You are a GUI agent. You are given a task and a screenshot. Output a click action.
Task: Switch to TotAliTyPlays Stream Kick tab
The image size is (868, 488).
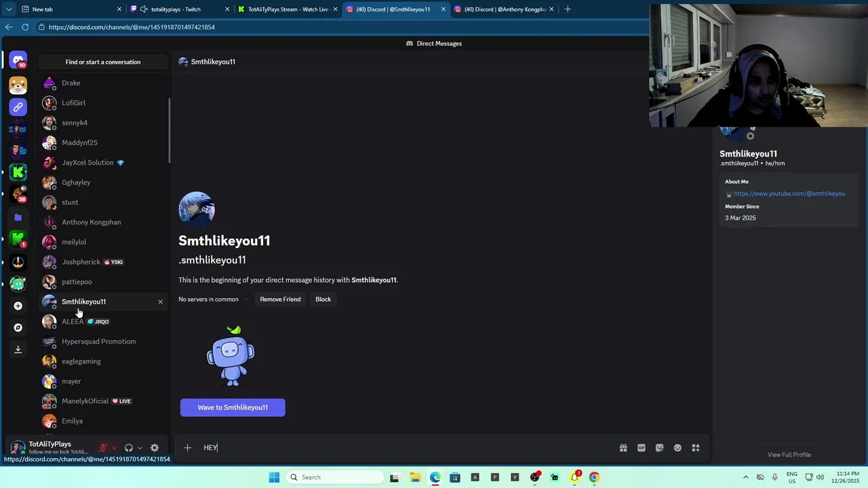coord(288,9)
